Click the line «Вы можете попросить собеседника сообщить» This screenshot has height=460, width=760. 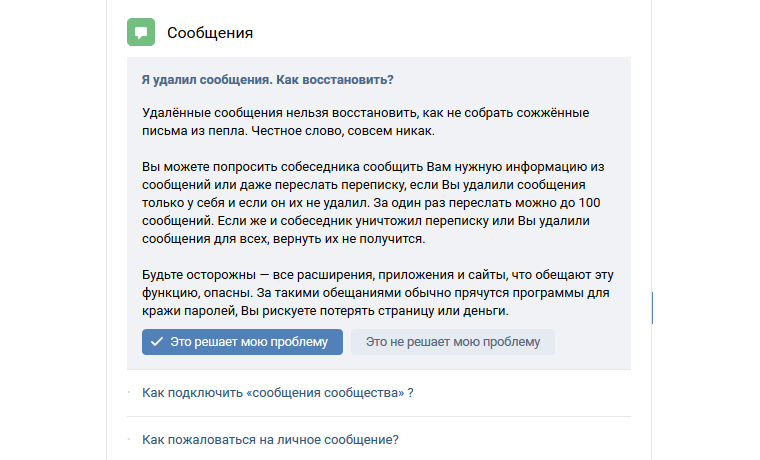tap(373, 167)
